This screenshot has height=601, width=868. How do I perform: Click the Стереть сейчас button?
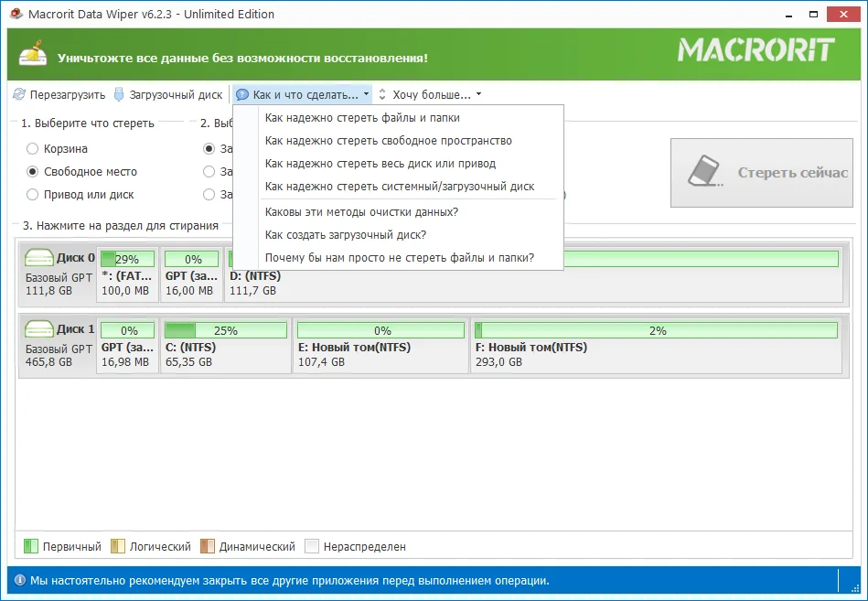coord(762,173)
